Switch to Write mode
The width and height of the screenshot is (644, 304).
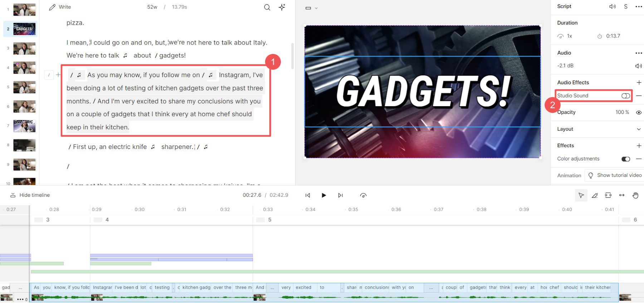point(60,7)
